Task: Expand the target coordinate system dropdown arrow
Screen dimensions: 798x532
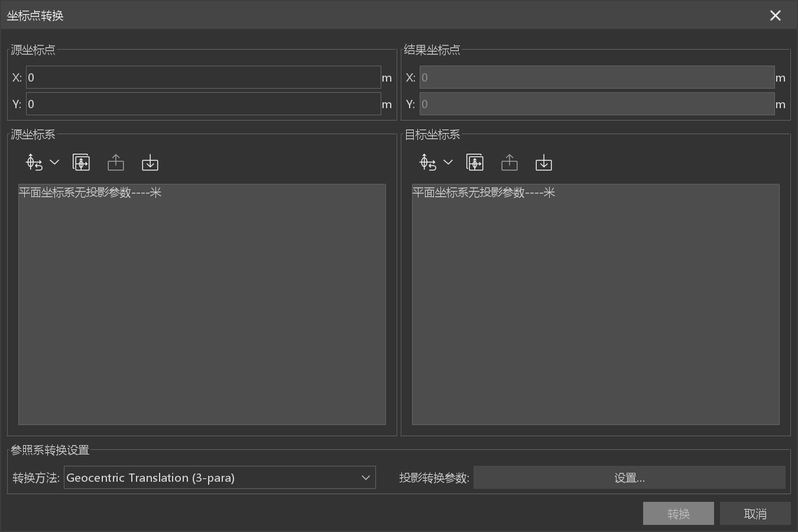Action: 448,163
